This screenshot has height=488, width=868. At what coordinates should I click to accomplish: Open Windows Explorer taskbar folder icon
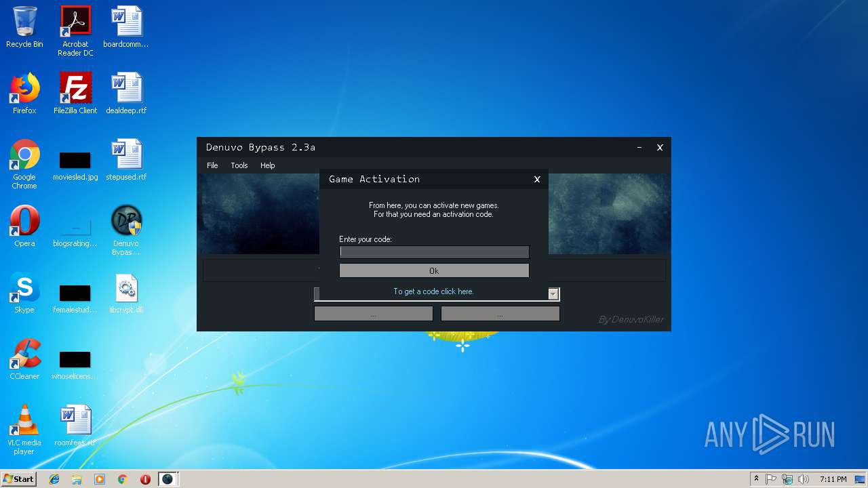click(77, 479)
